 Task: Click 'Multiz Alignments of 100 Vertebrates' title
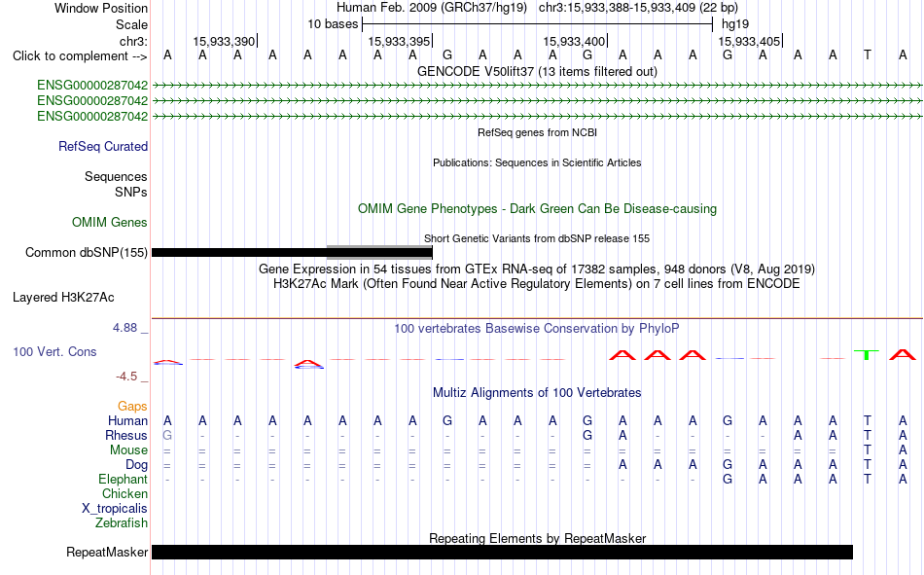pyautogui.click(x=537, y=393)
